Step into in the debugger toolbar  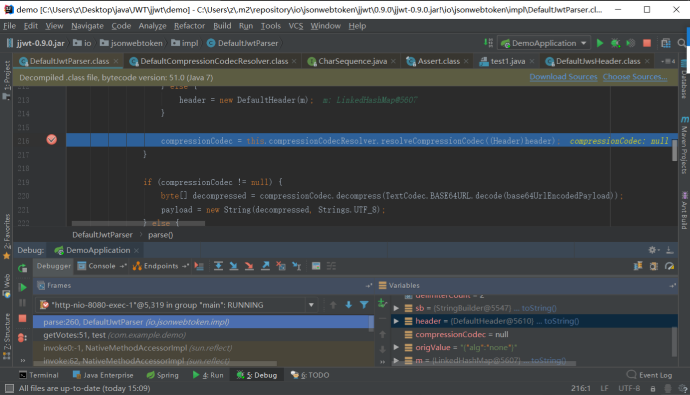pyautogui.click(x=234, y=266)
